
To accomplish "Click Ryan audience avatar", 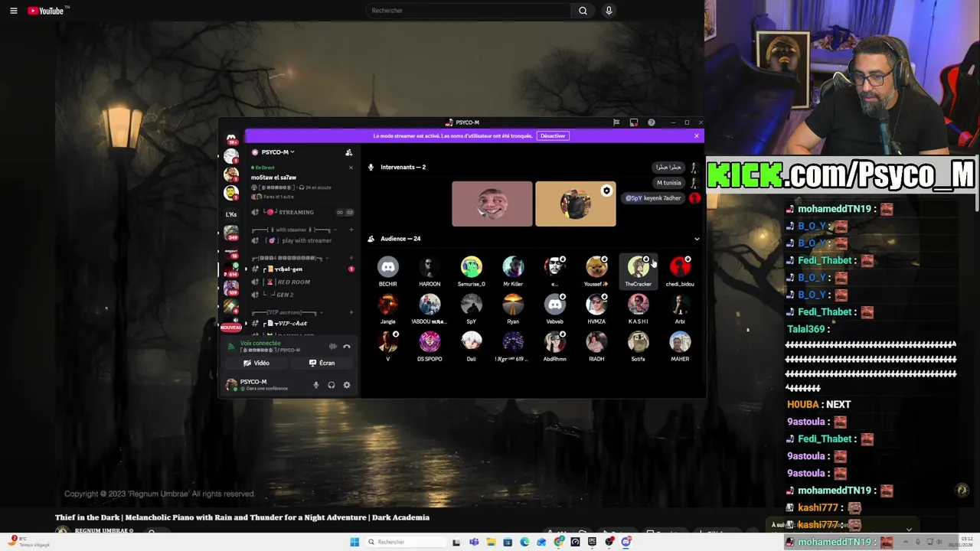I will pyautogui.click(x=513, y=305).
